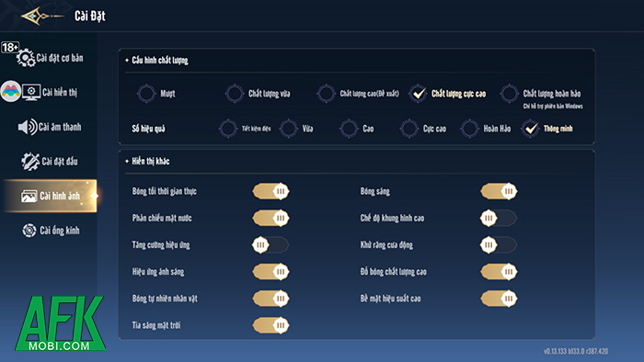This screenshot has width=644, height=362.
Task: Enable Chế độ khung hình cao toggle
Action: (x=499, y=218)
